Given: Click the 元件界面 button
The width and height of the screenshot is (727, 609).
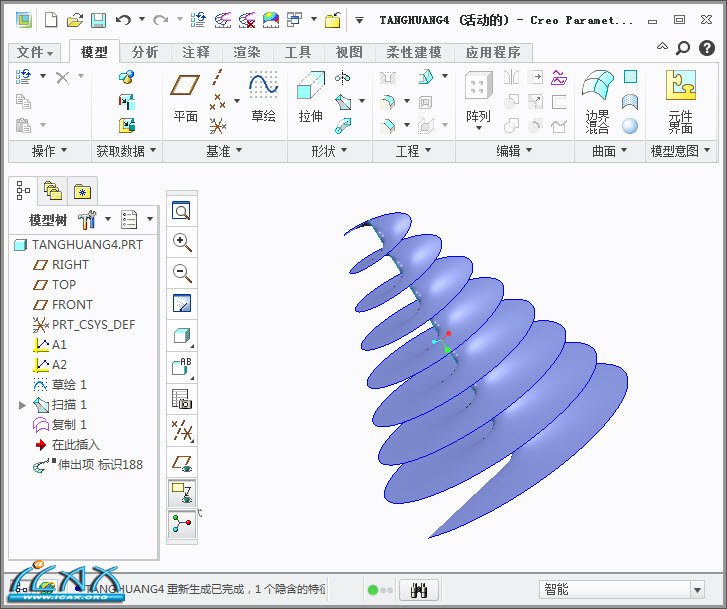Looking at the screenshot, I should [x=680, y=98].
